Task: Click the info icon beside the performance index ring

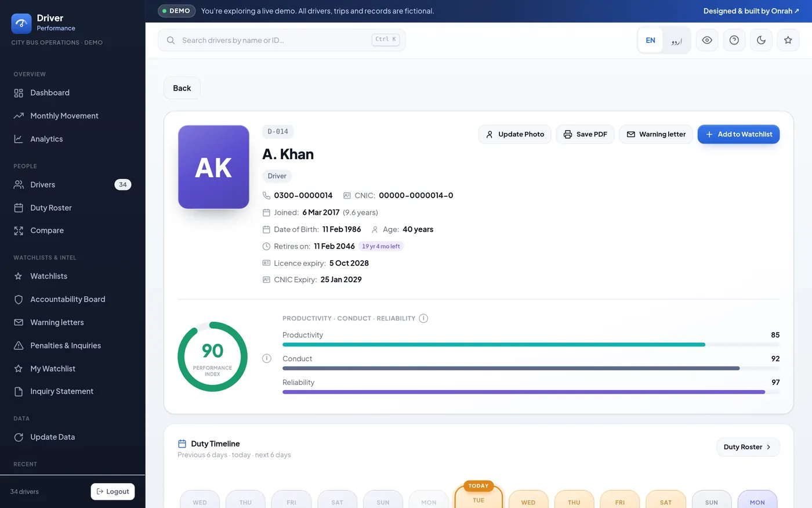Action: pos(267,359)
